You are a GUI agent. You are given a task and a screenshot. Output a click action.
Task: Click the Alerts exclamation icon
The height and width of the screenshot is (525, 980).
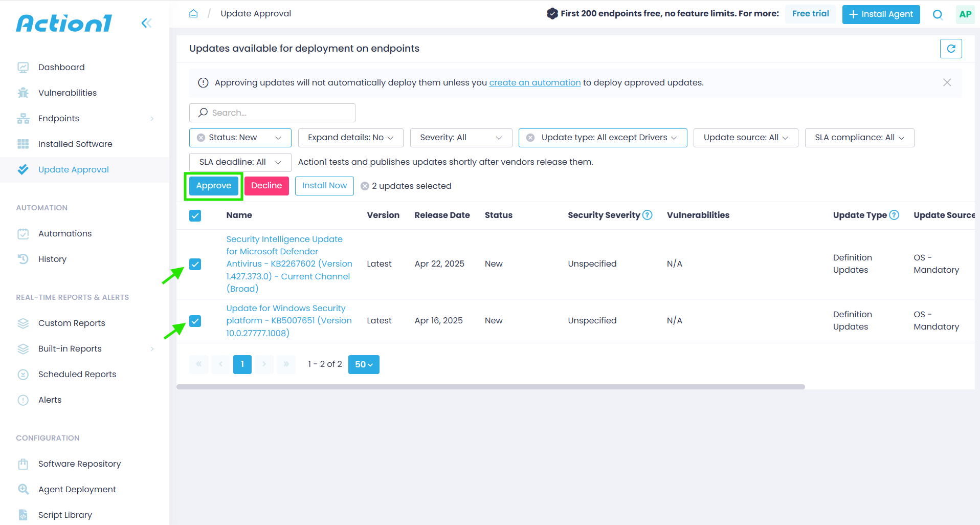click(x=23, y=400)
